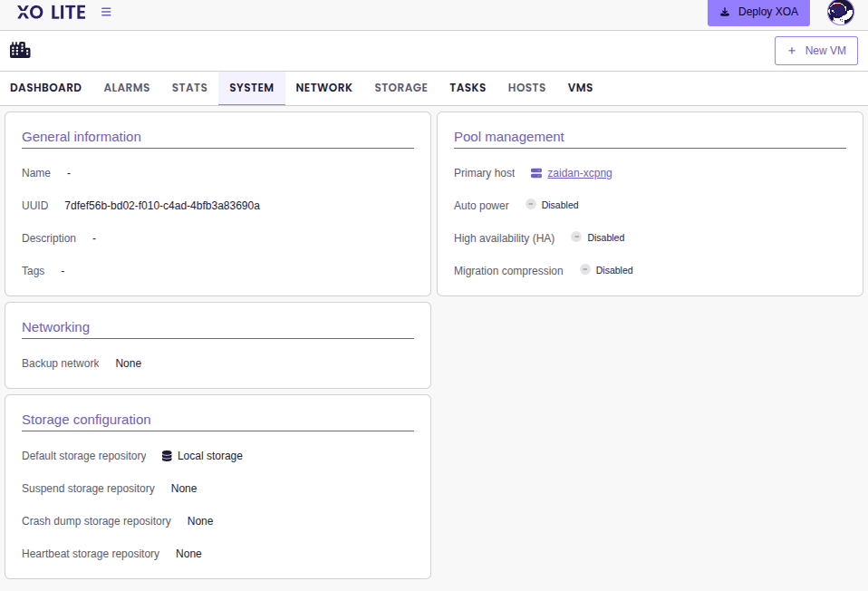
Task: Go to the Stats tab
Action: pos(189,88)
